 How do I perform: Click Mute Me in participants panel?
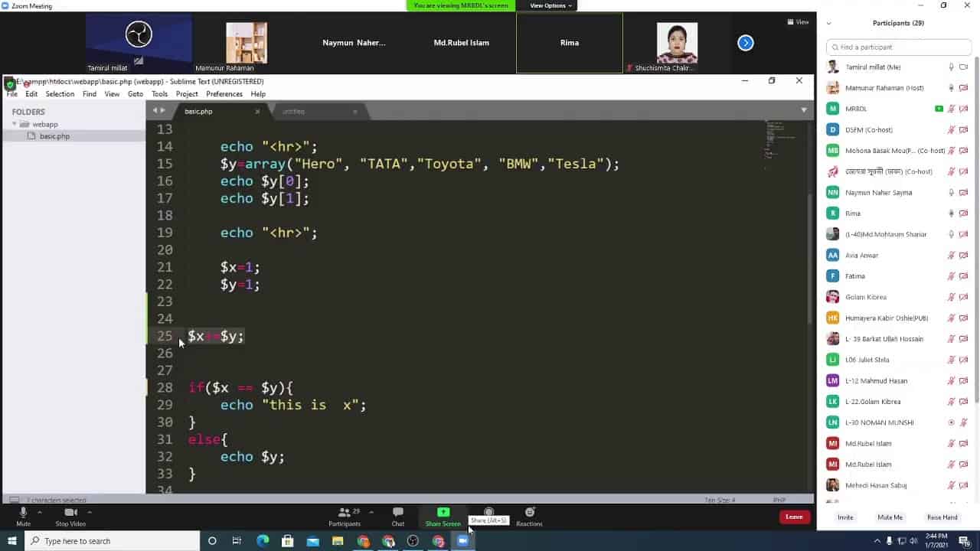[x=890, y=517]
